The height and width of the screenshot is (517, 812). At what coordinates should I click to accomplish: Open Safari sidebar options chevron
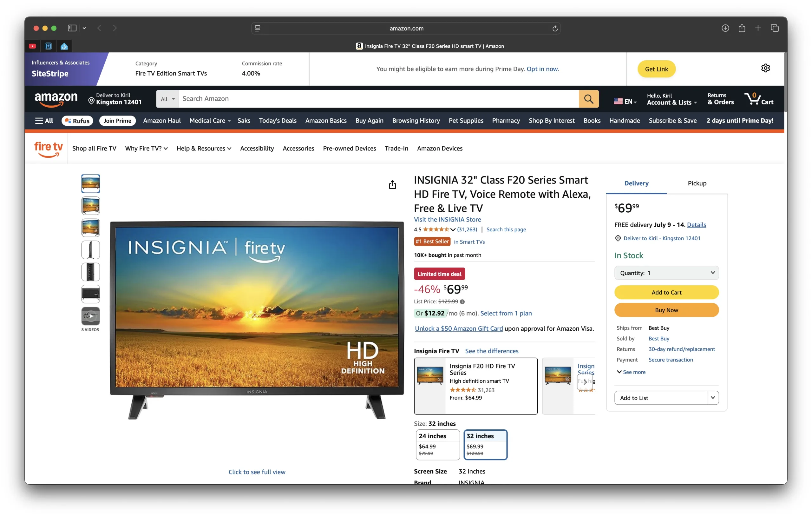tap(84, 28)
